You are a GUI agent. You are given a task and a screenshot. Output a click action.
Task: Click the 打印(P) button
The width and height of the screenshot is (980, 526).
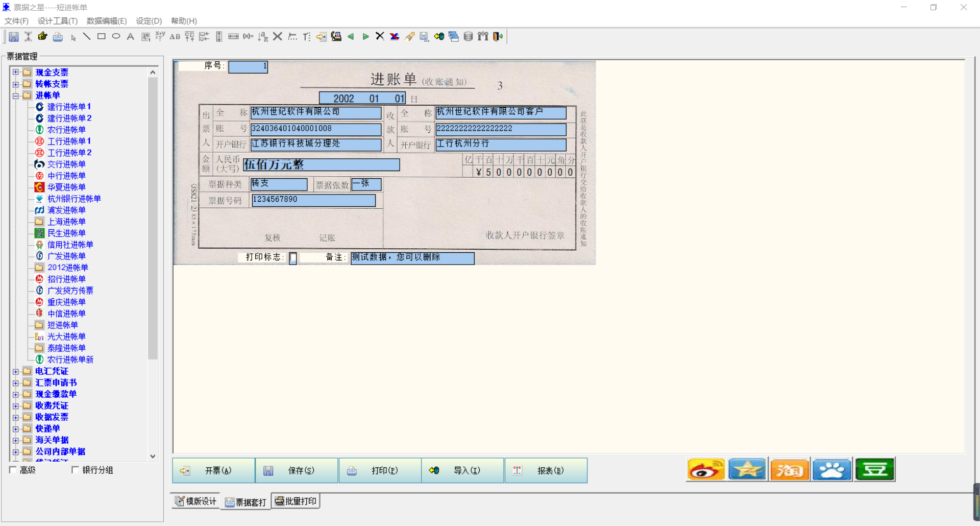pos(380,470)
